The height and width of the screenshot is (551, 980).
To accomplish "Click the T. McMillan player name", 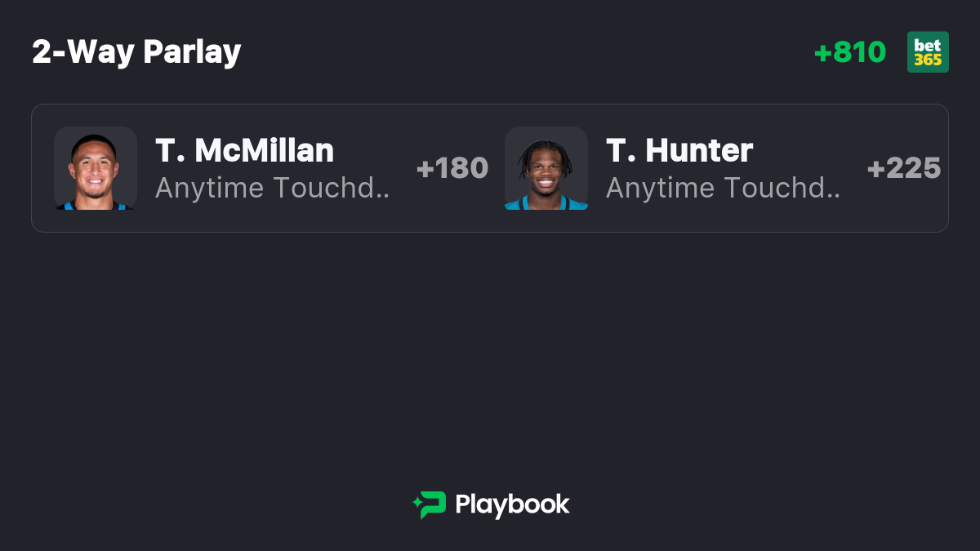I will pos(245,150).
